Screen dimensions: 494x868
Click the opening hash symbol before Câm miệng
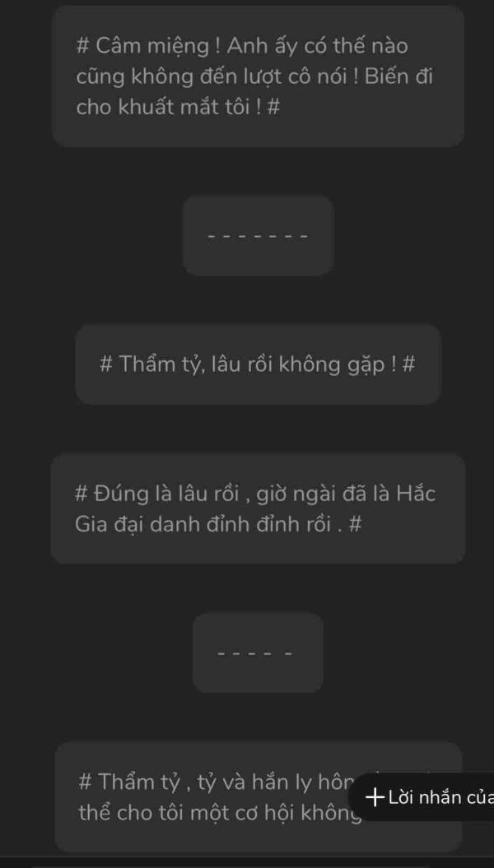pos(82,46)
